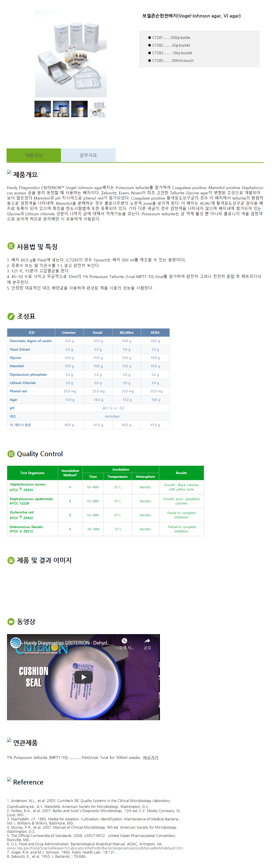This screenshot has width=272, height=868.
Task: Click the Inoculation Method header
Action: [x=70, y=473]
